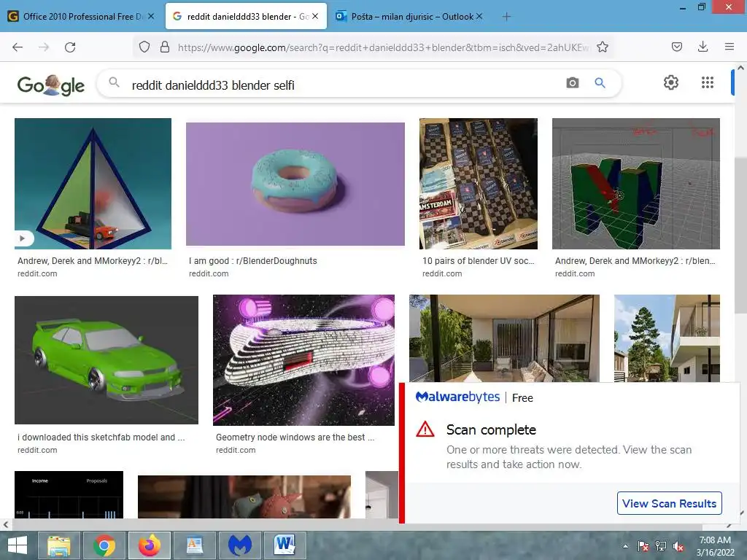Click the red warning triangle icon
Image resolution: width=747 pixels, height=560 pixels.
pyautogui.click(x=425, y=429)
